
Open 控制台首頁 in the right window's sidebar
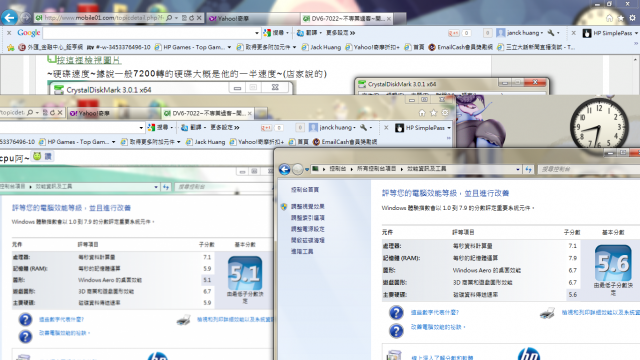[x=304, y=190]
